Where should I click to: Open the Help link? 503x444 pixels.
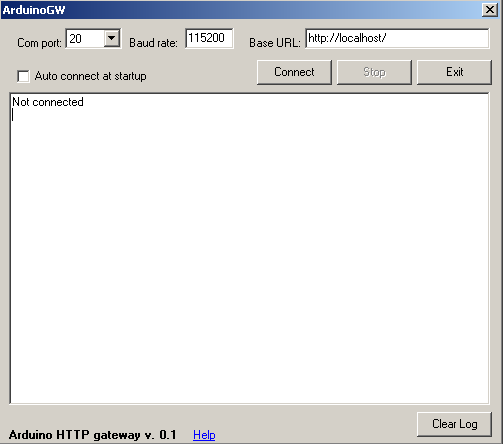click(x=204, y=435)
